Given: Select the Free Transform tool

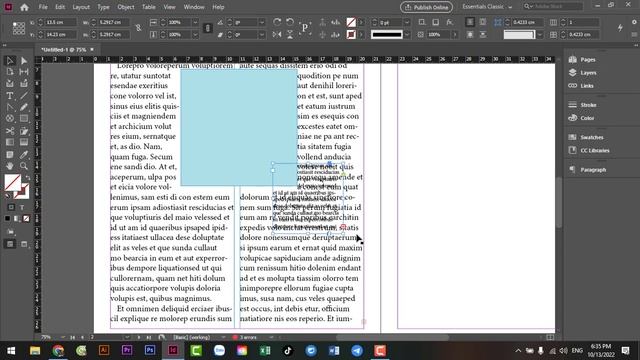Looking at the screenshot, I should click(x=24, y=131).
